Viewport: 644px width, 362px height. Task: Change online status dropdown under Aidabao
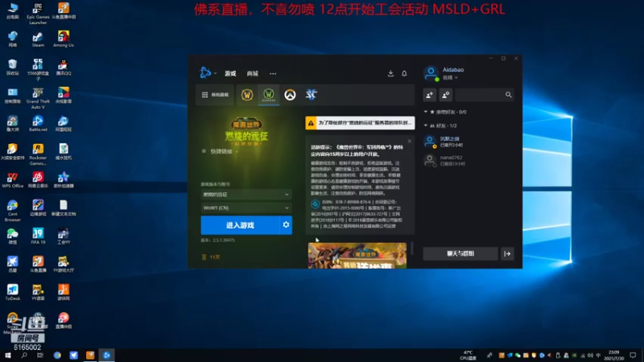pos(450,77)
